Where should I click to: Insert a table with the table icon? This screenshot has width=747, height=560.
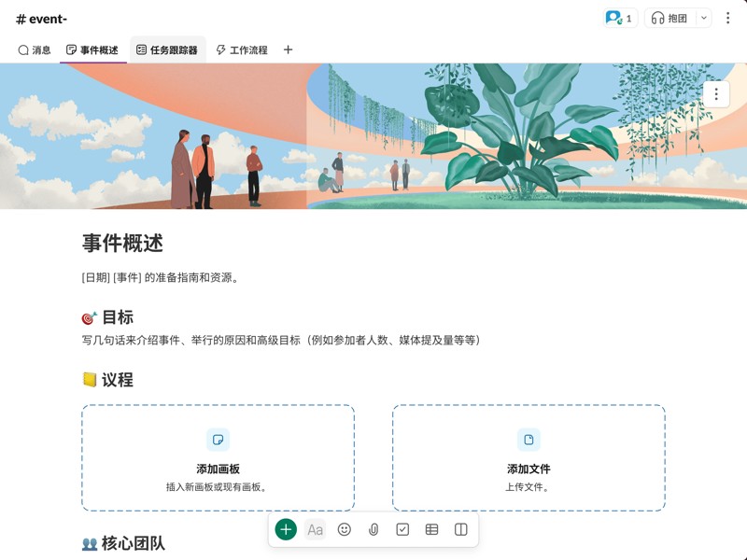[x=432, y=528]
